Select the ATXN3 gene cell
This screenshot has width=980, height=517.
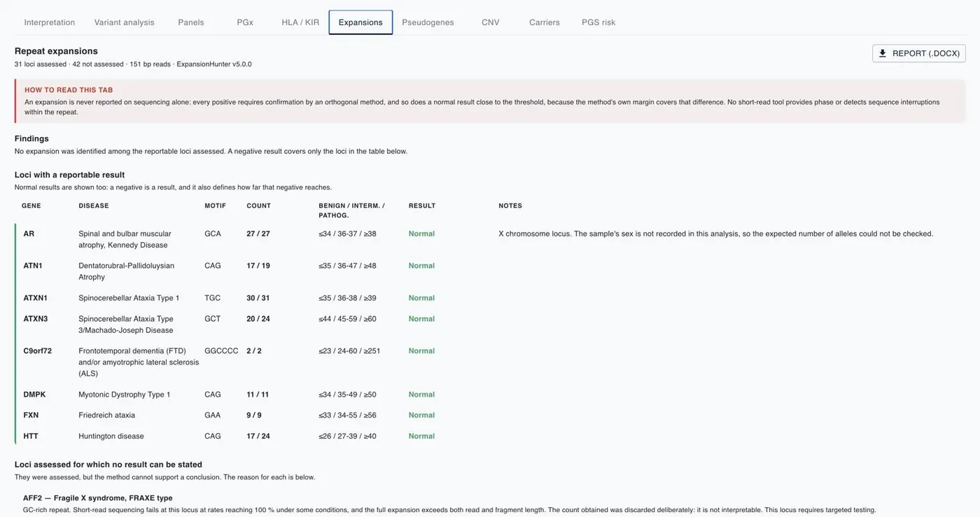(36, 319)
